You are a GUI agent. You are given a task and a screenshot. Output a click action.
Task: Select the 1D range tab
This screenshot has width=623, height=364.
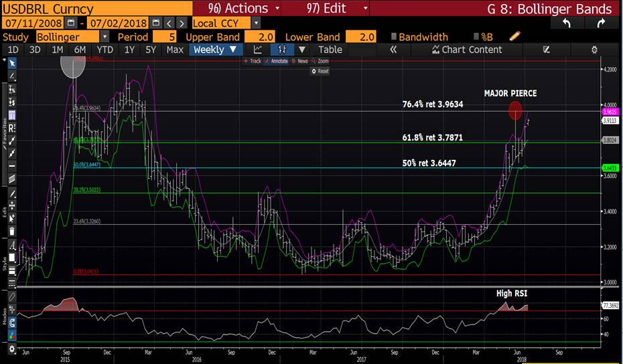[x=13, y=50]
